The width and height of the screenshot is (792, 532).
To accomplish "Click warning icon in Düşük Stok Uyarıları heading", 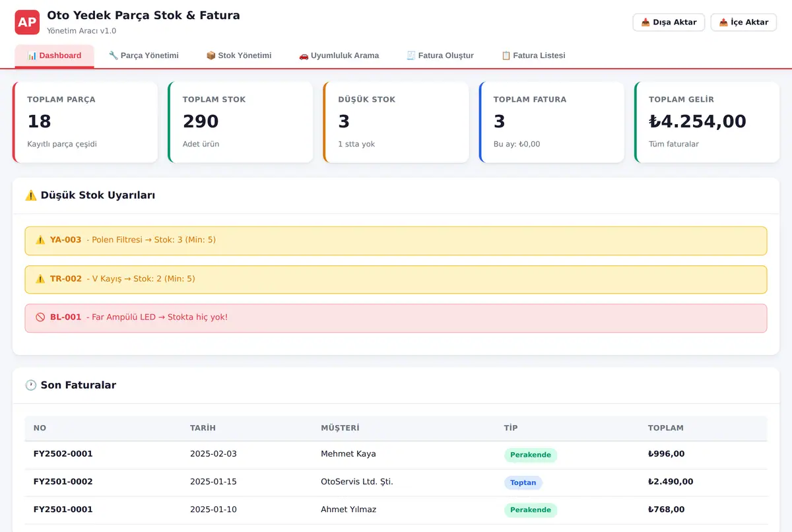I will pos(30,195).
